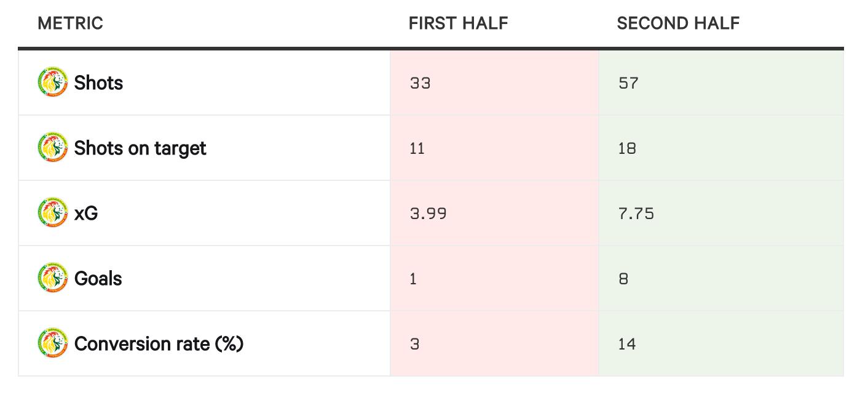Screen dimensions: 868x400
Task: Click first half shots value 33
Action: click(420, 83)
